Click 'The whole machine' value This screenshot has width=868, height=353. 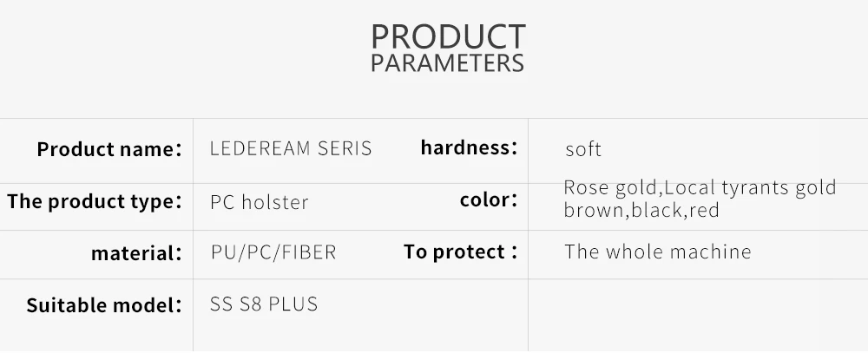pos(657,252)
